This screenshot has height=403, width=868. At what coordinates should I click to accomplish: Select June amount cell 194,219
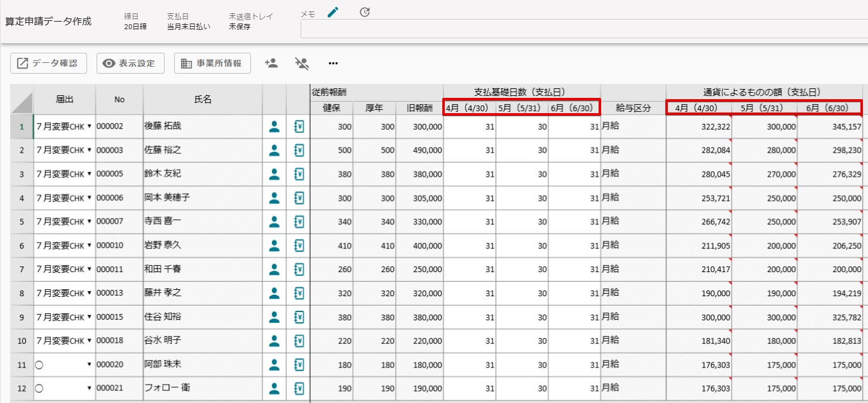point(830,293)
